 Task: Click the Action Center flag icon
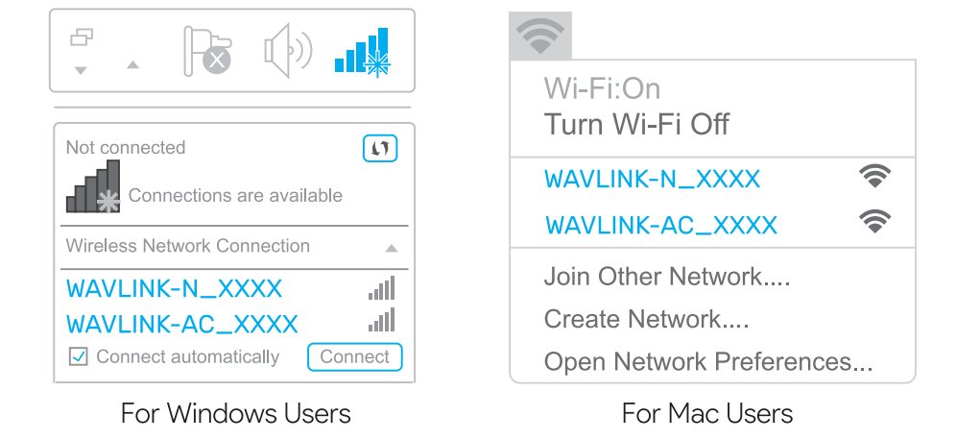207,51
